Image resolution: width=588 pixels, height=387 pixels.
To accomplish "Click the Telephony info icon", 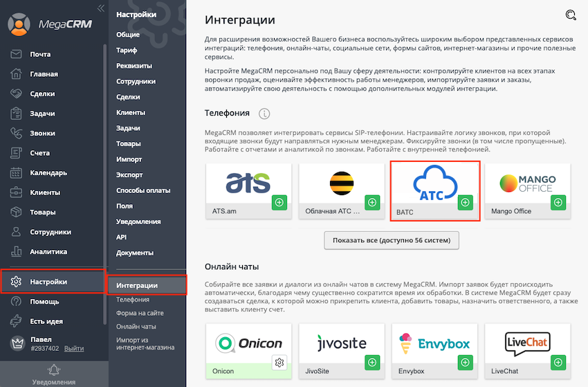I will point(264,114).
